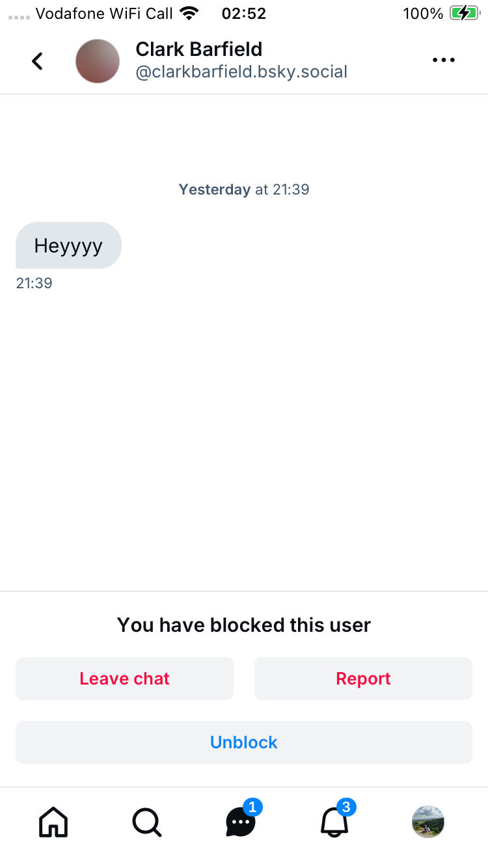Go back using the left chevron arrow
The height and width of the screenshot is (868, 488).
click(38, 61)
